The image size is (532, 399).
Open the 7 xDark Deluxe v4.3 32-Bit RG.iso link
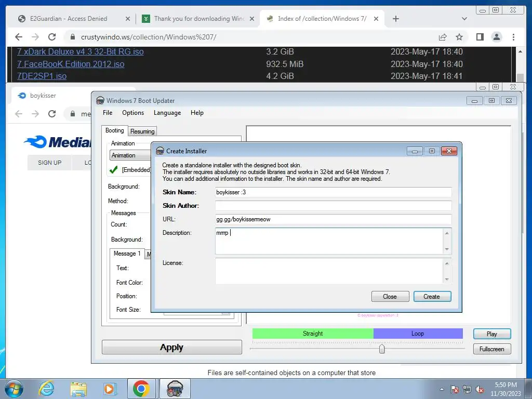(81, 51)
